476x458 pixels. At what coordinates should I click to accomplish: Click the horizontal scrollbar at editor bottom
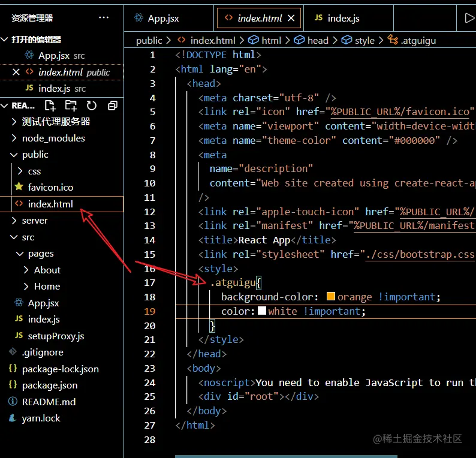[x=286, y=456]
